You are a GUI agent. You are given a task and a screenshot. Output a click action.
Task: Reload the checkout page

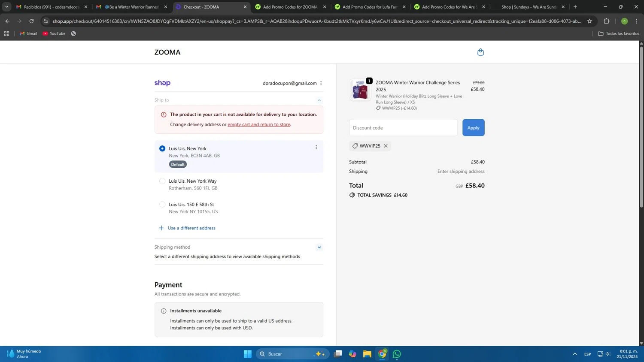tap(31, 21)
